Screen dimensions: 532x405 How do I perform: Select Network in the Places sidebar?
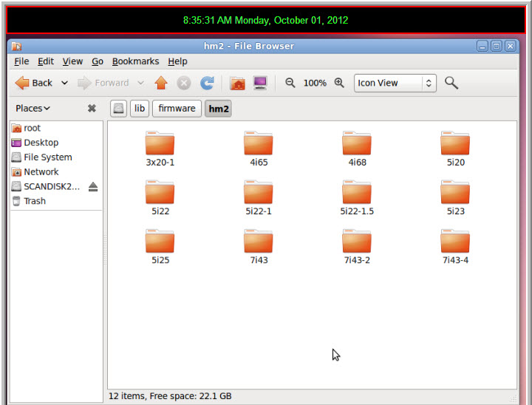coord(56,171)
